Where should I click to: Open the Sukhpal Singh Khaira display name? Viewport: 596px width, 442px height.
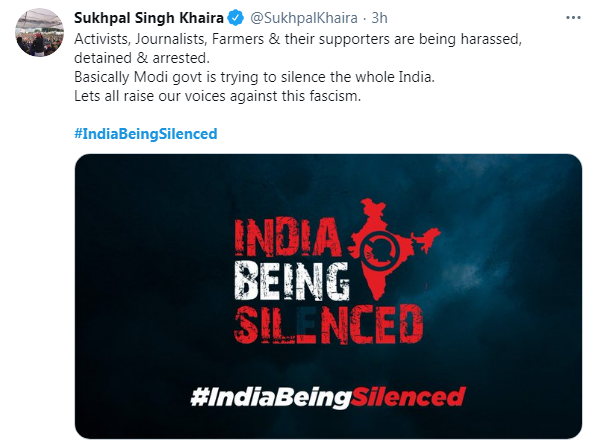pos(149,18)
